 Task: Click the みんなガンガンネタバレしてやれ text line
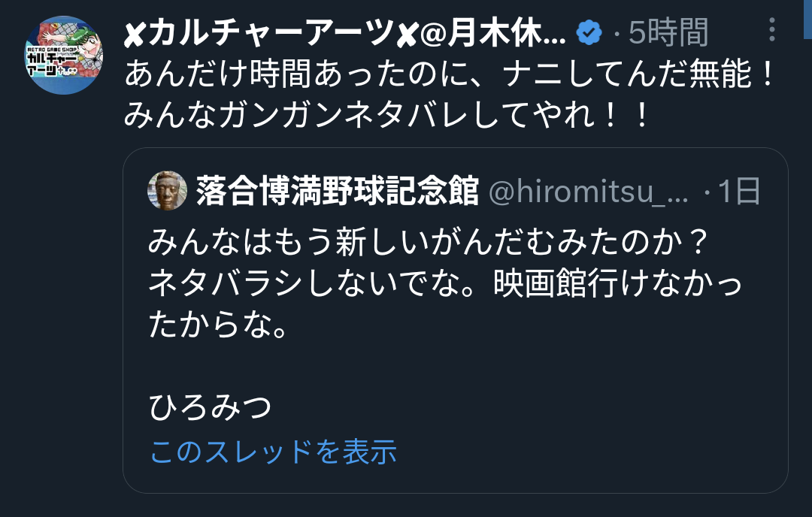(x=386, y=114)
